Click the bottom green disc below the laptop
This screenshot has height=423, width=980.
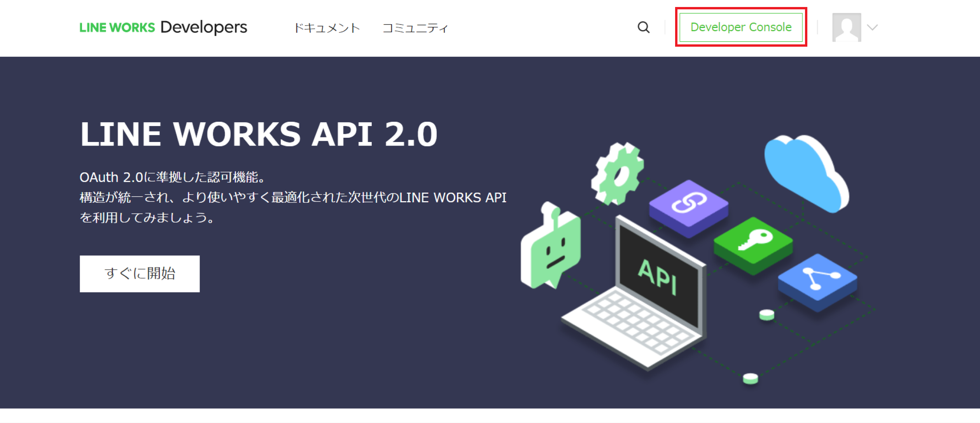click(x=750, y=378)
